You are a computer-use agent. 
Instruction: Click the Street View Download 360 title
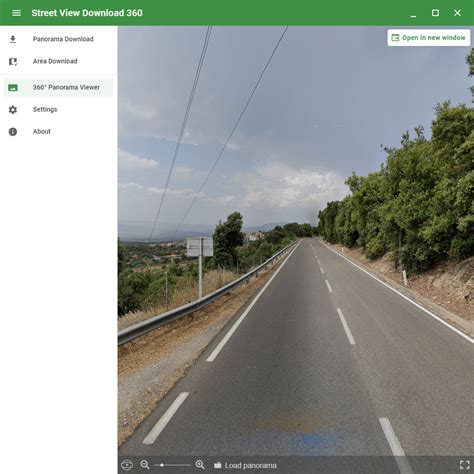tap(87, 13)
